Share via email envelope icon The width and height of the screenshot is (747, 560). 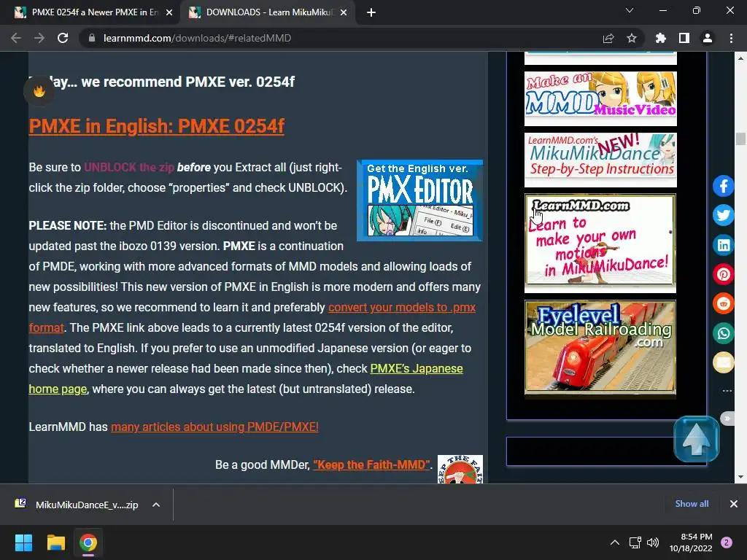click(723, 362)
